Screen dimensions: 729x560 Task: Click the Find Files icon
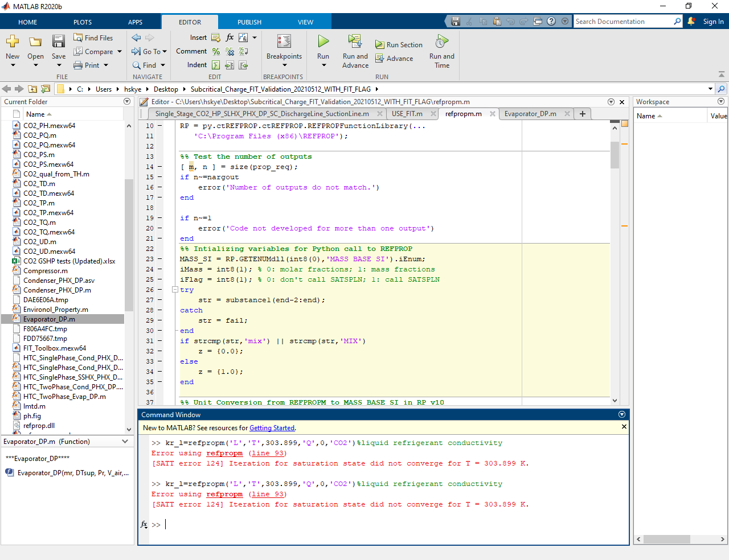tap(79, 38)
